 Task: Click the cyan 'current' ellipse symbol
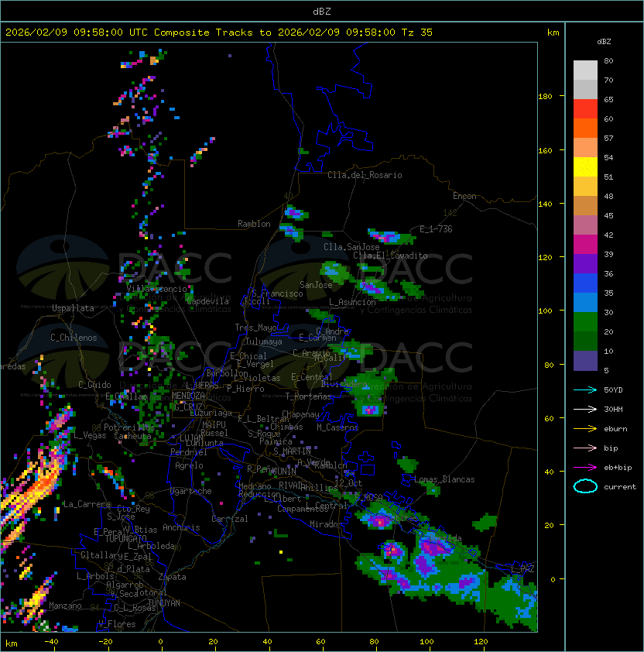[585, 486]
